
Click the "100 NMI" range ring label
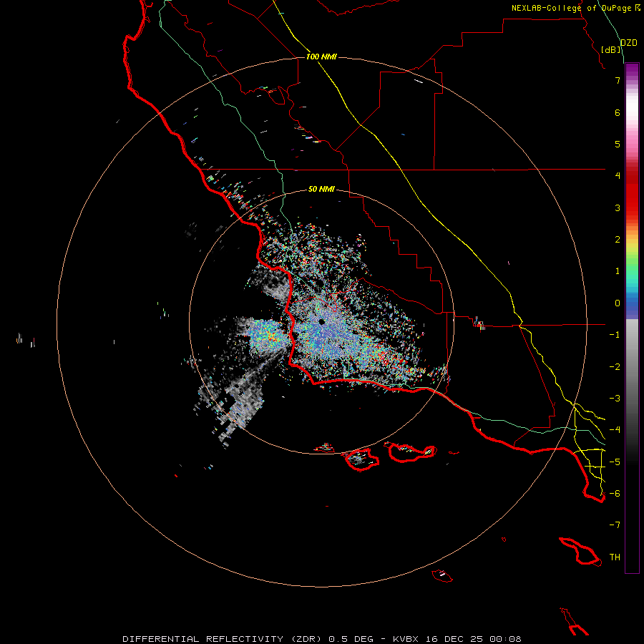(x=321, y=57)
